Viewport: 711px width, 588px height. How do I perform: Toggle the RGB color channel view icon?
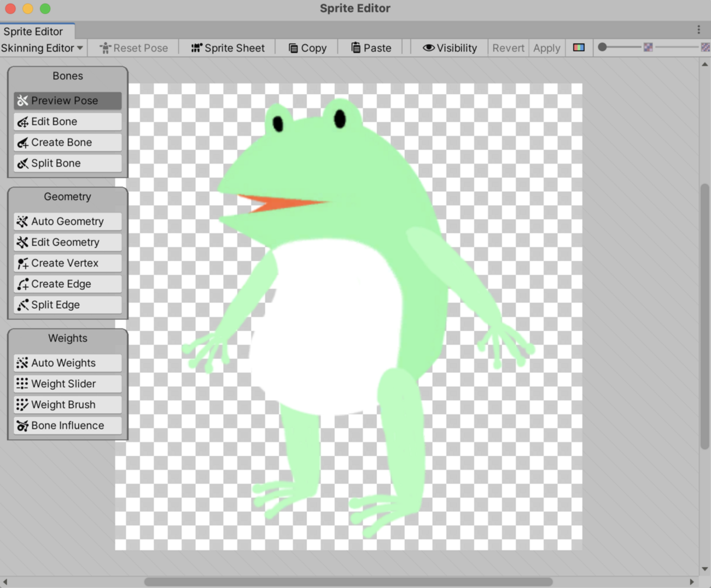pyautogui.click(x=579, y=48)
